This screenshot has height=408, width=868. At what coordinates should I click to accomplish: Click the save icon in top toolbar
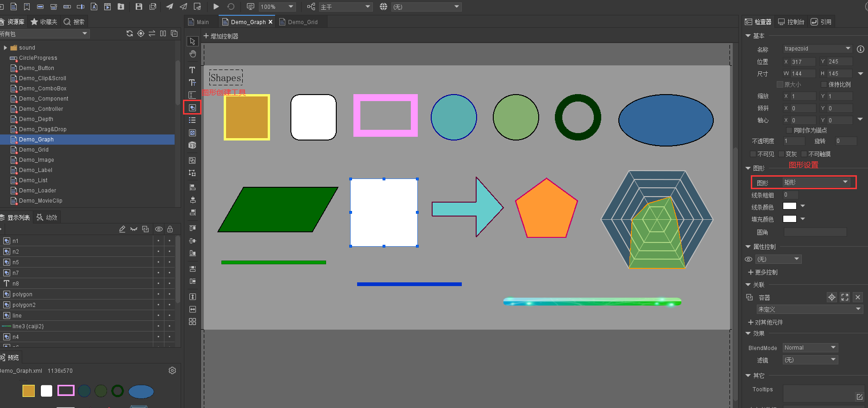coord(138,6)
